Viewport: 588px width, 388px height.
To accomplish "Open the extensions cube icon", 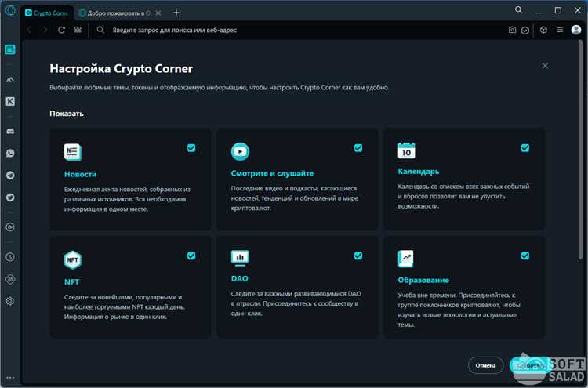I will pos(543,30).
